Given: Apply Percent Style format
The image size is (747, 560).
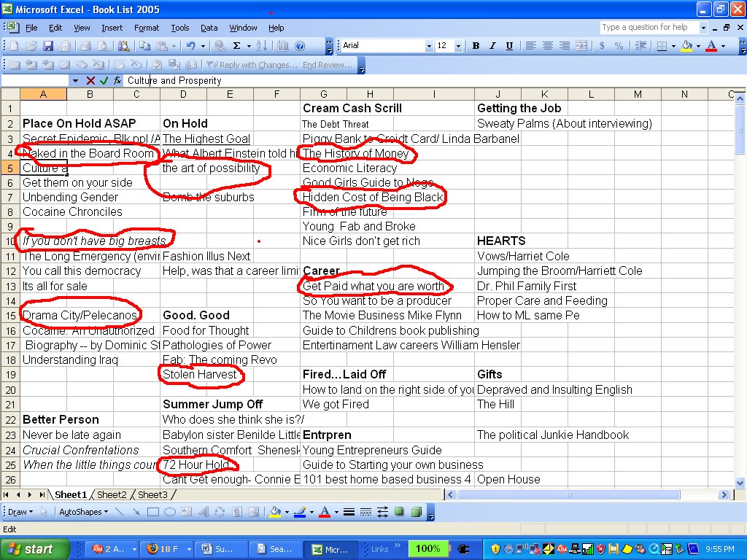Looking at the screenshot, I should coord(619,46).
